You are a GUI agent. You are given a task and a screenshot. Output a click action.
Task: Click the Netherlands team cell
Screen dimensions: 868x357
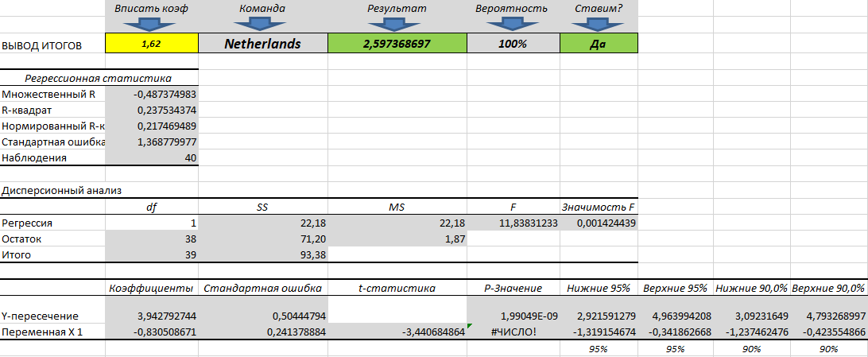pos(262,44)
